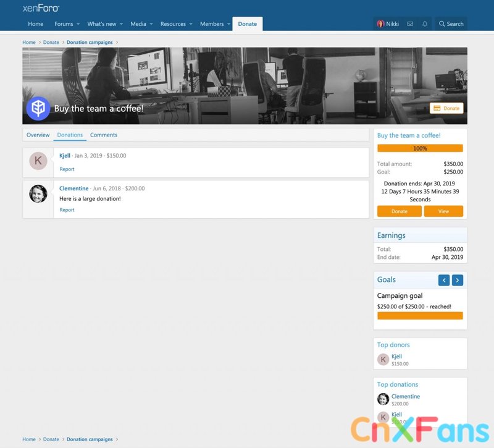Go to previous goal with left arrow
494x448 pixels.
tap(444, 280)
